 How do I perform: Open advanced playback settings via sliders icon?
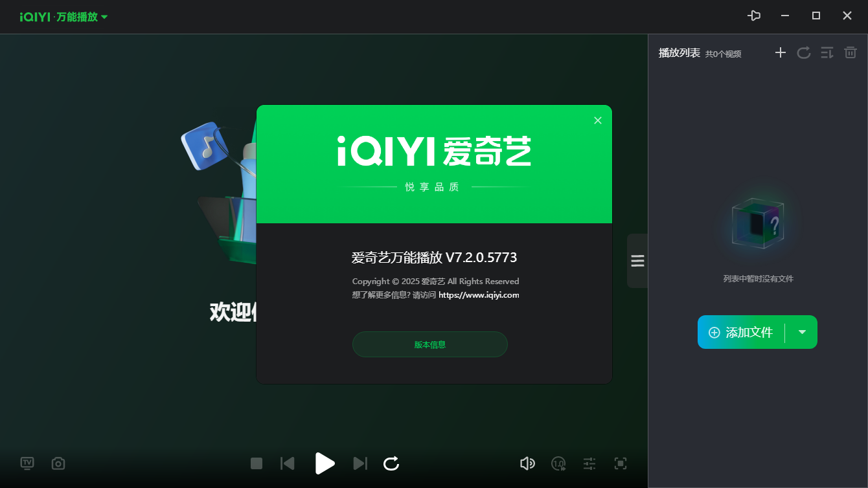click(x=589, y=463)
